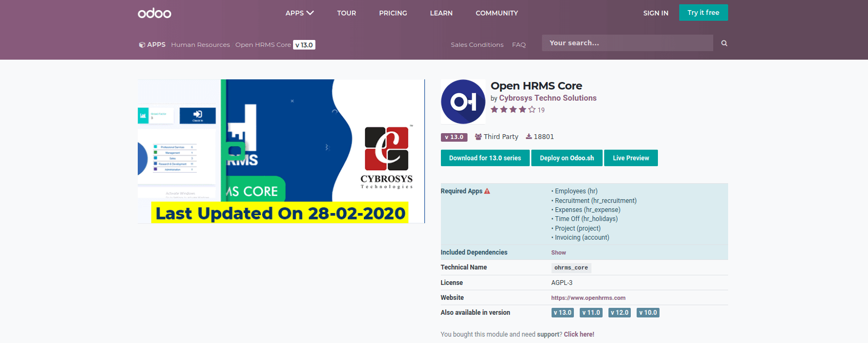
Task: Select the v 11.0 version badge
Action: 591,313
